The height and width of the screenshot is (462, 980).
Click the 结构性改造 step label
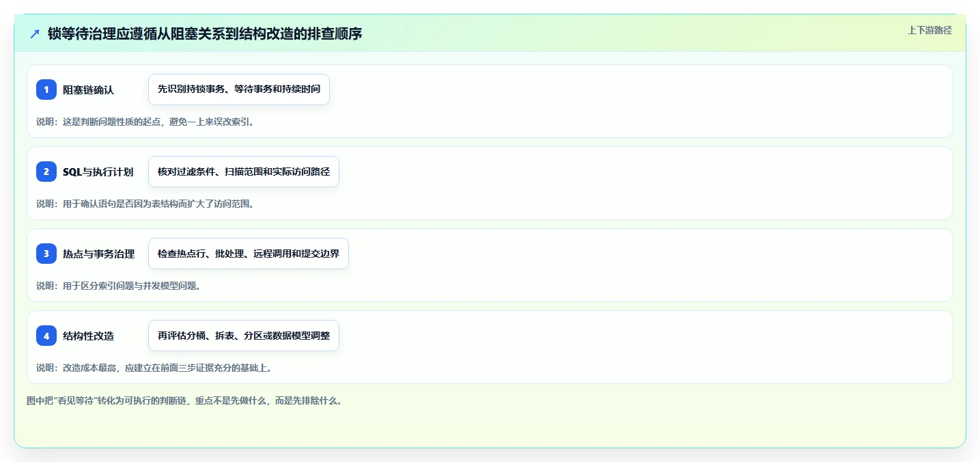89,336
